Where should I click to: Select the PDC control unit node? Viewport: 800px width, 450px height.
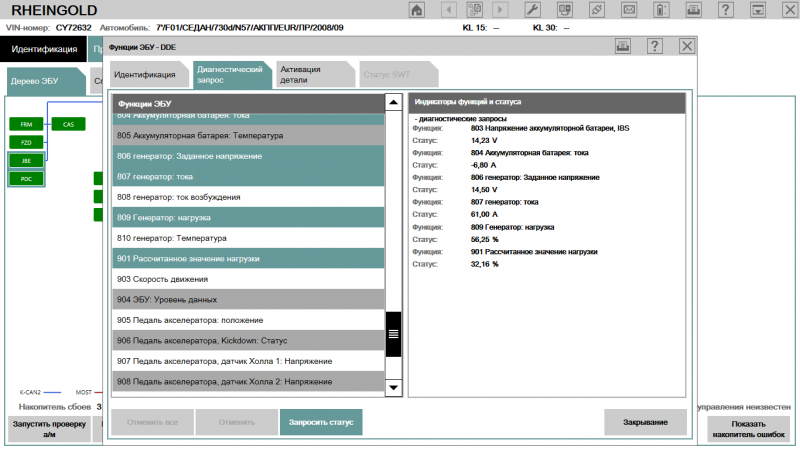(x=26, y=179)
